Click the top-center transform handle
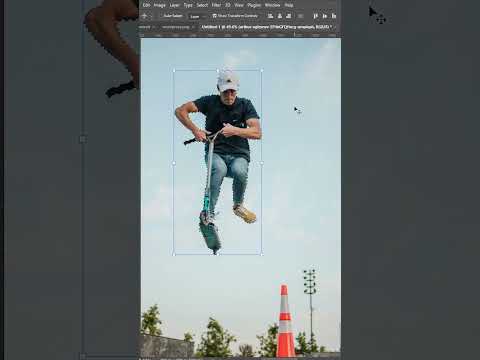This screenshot has height=360, width=480. point(218,70)
